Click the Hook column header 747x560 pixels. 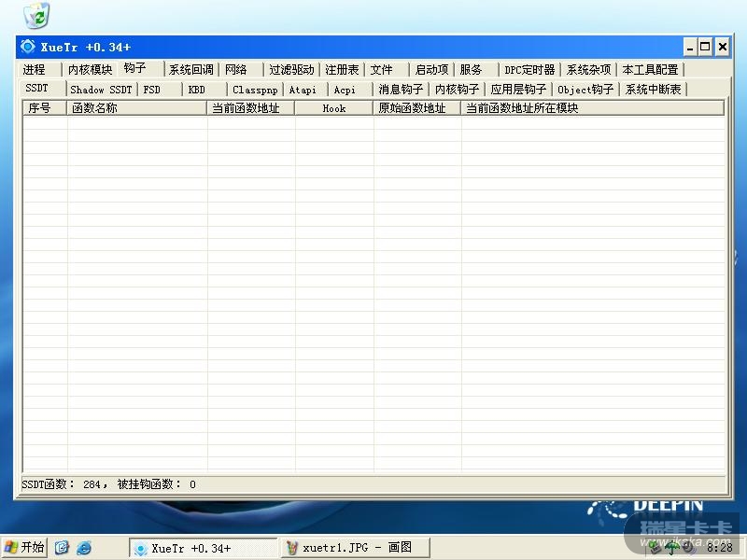pos(334,108)
